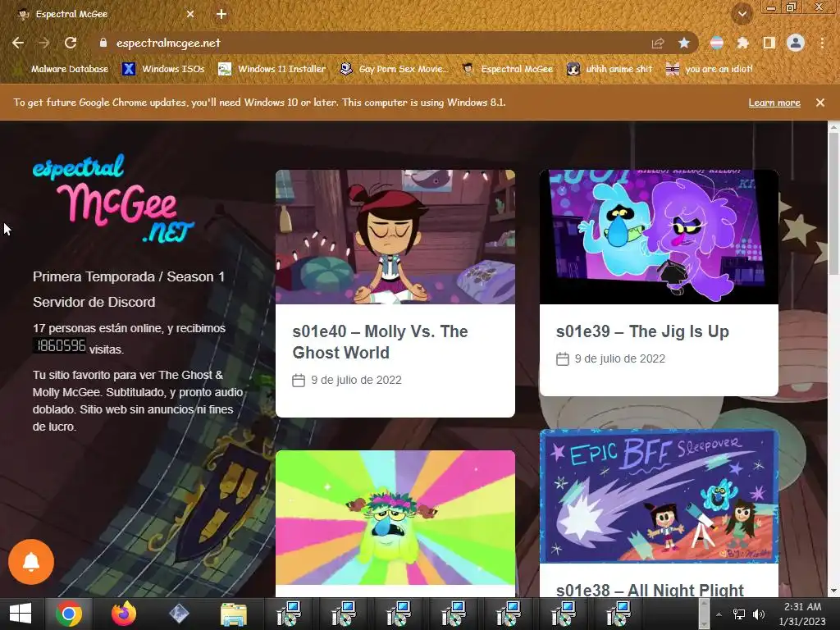
Task: Click the visitor counter digits
Action: coord(60,346)
